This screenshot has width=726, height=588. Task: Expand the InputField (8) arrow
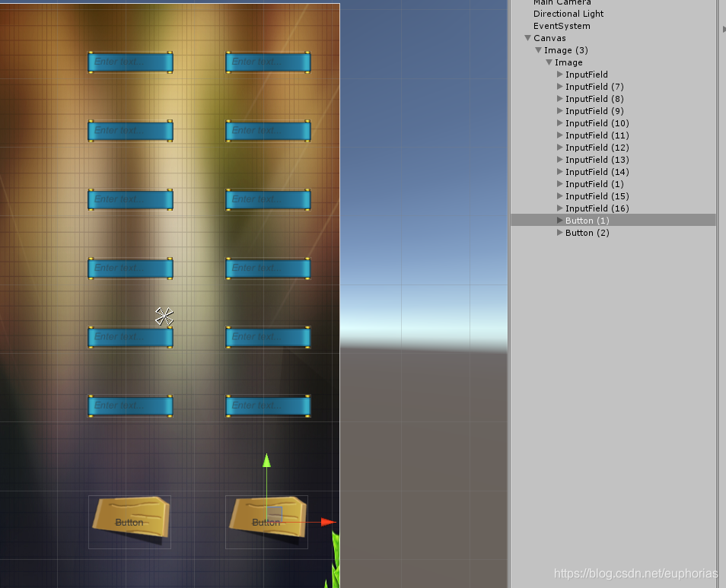coord(560,99)
